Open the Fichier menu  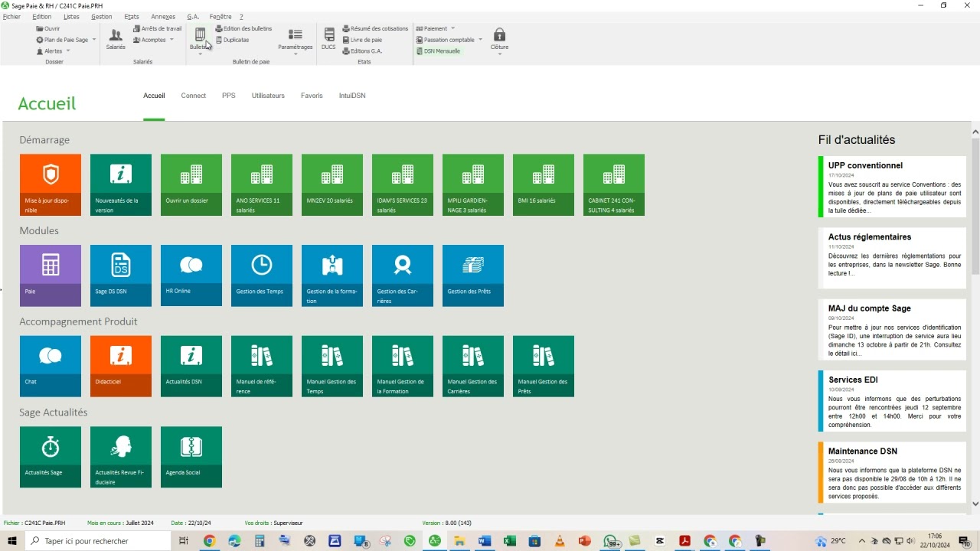(11, 17)
